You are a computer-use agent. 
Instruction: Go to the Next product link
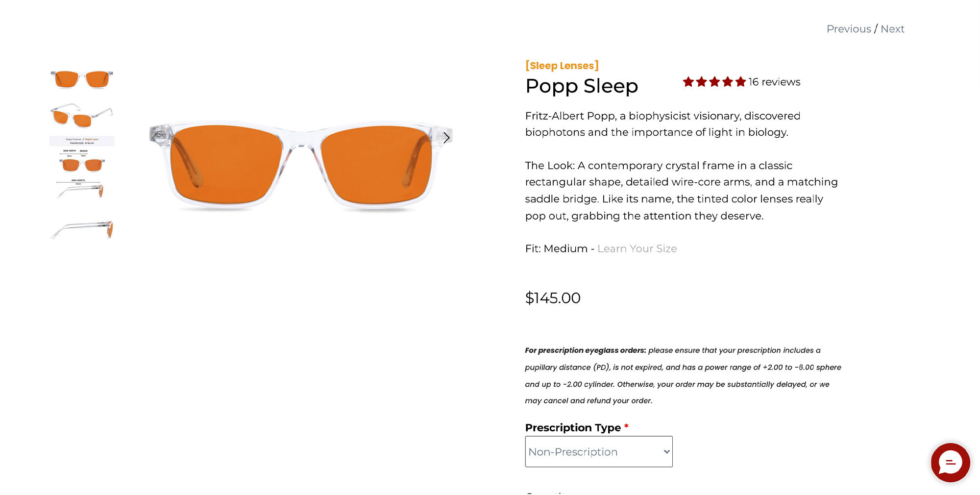click(x=892, y=29)
